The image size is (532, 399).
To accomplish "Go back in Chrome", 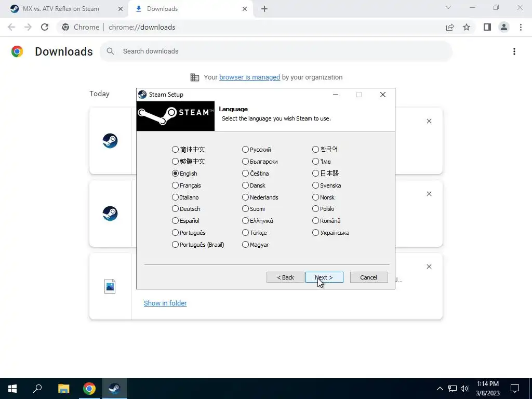I will (11, 27).
